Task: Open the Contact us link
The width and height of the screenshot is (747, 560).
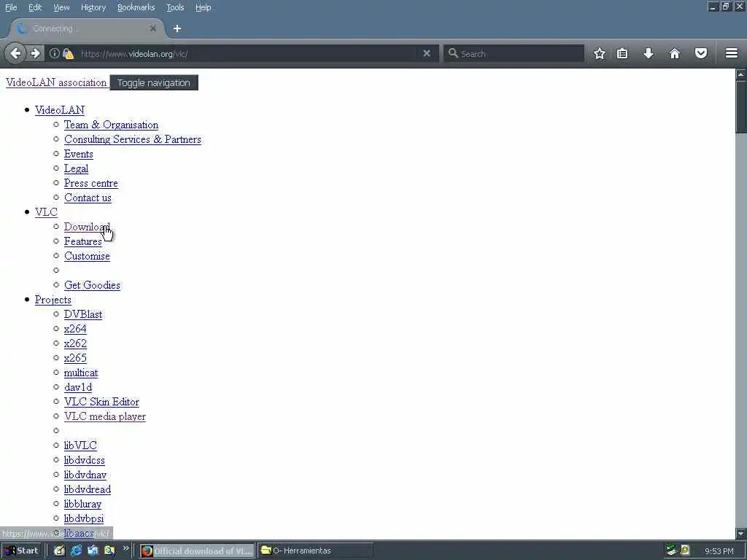Action: (88, 198)
